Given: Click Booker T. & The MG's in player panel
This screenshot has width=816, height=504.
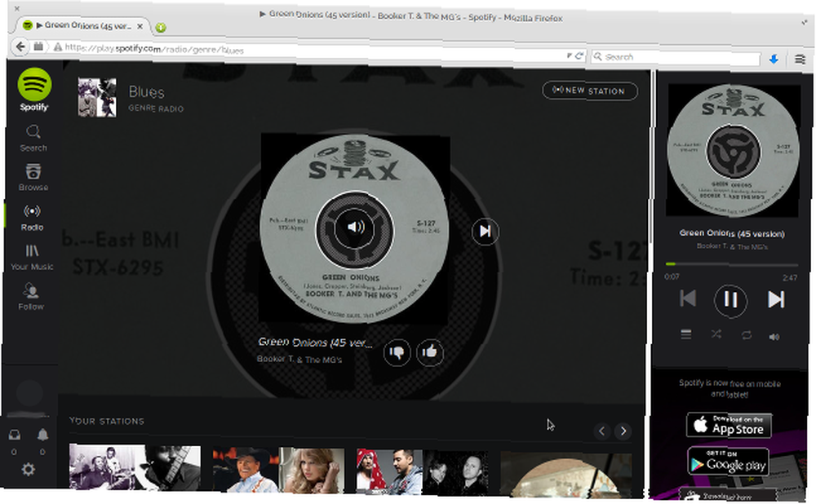Looking at the screenshot, I should [x=732, y=246].
